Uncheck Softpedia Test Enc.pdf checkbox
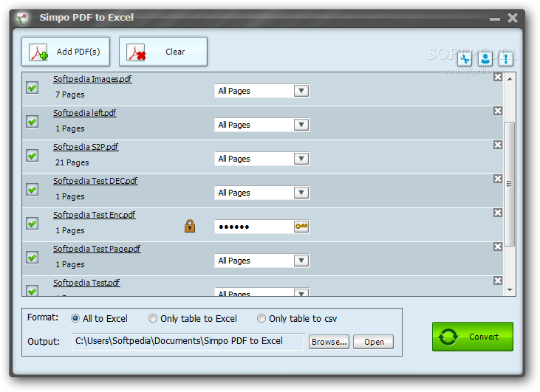 pyautogui.click(x=33, y=224)
